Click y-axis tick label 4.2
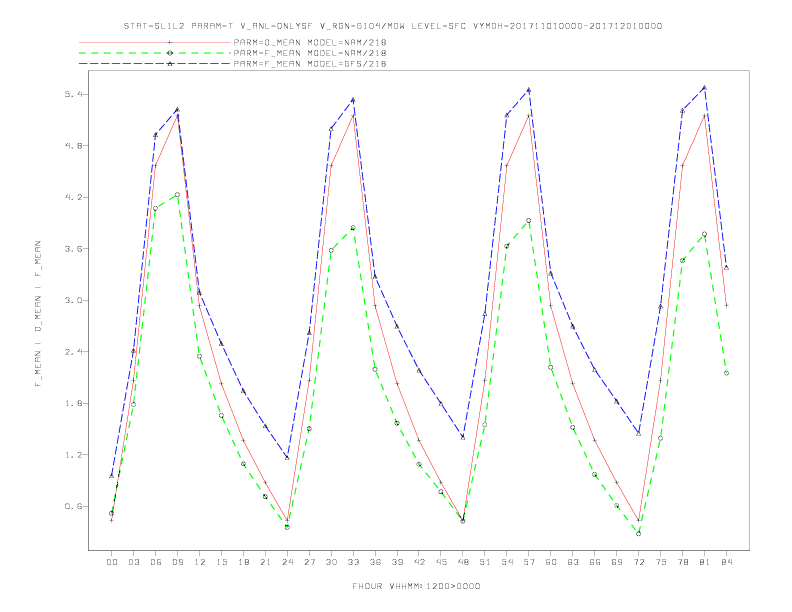The image size is (792, 612). coord(72,197)
